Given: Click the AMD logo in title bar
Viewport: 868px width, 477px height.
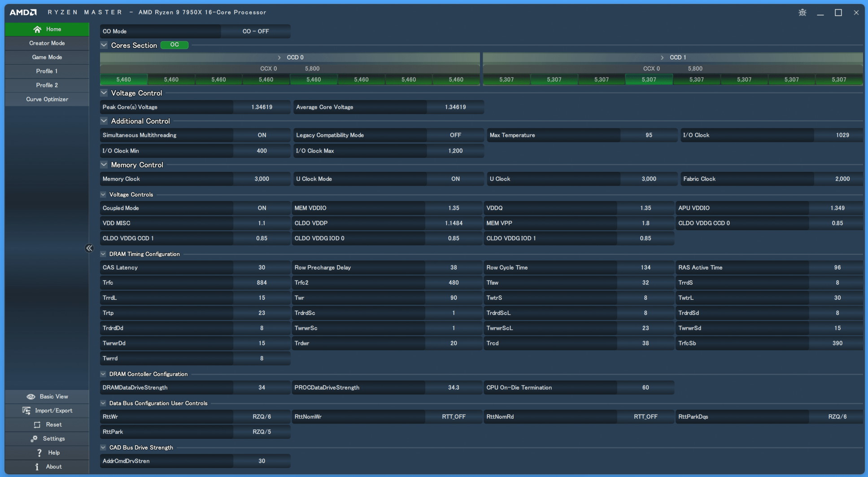Looking at the screenshot, I should (x=23, y=12).
